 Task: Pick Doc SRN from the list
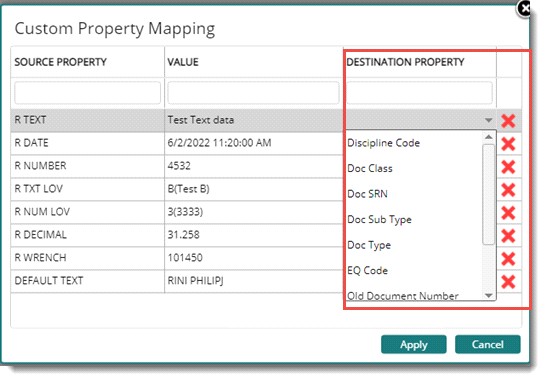(367, 194)
